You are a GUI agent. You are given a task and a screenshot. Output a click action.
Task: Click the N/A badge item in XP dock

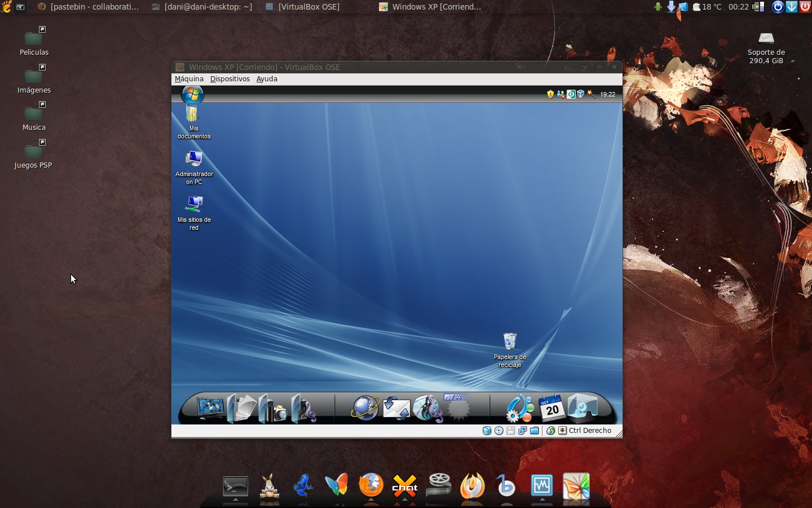pyautogui.click(x=457, y=408)
